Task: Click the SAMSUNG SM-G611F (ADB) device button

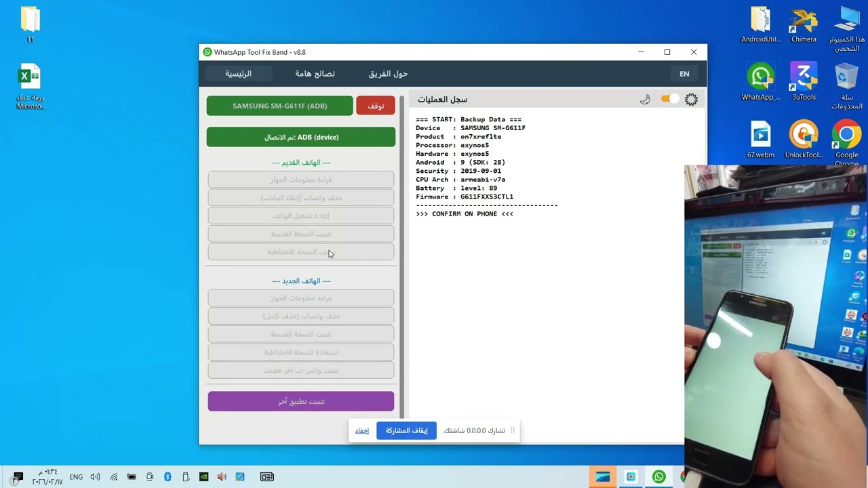Action: 279,106
